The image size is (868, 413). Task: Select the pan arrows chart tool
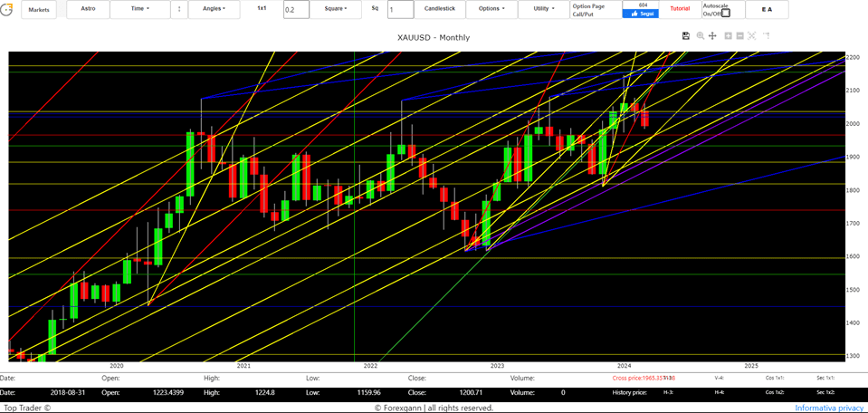coord(712,36)
